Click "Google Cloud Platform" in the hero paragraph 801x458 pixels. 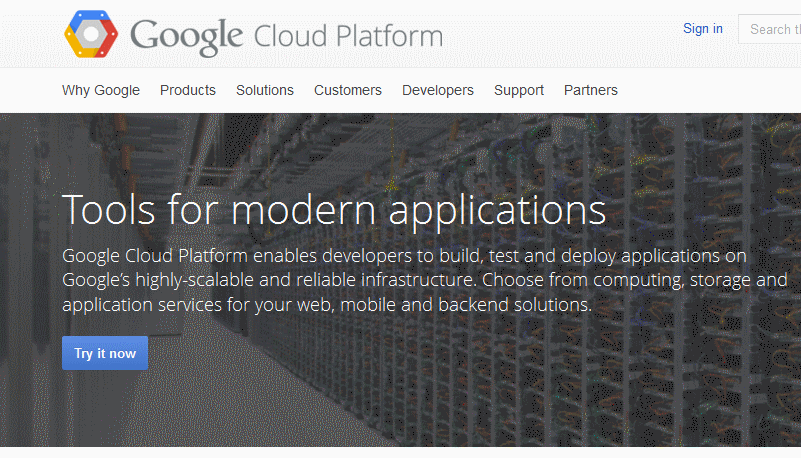pyautogui.click(x=155, y=254)
